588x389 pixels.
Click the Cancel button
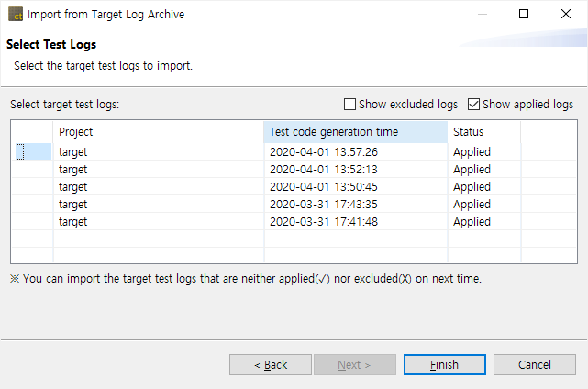(x=534, y=365)
